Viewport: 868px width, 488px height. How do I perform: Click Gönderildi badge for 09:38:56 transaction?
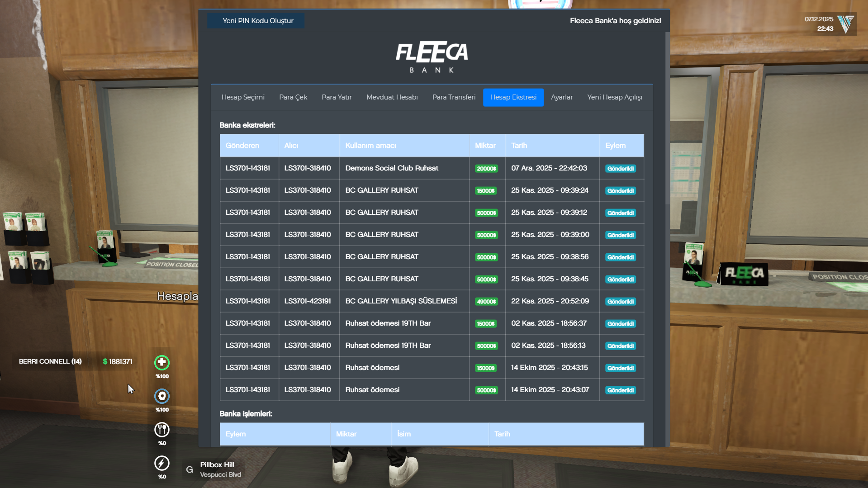point(621,257)
